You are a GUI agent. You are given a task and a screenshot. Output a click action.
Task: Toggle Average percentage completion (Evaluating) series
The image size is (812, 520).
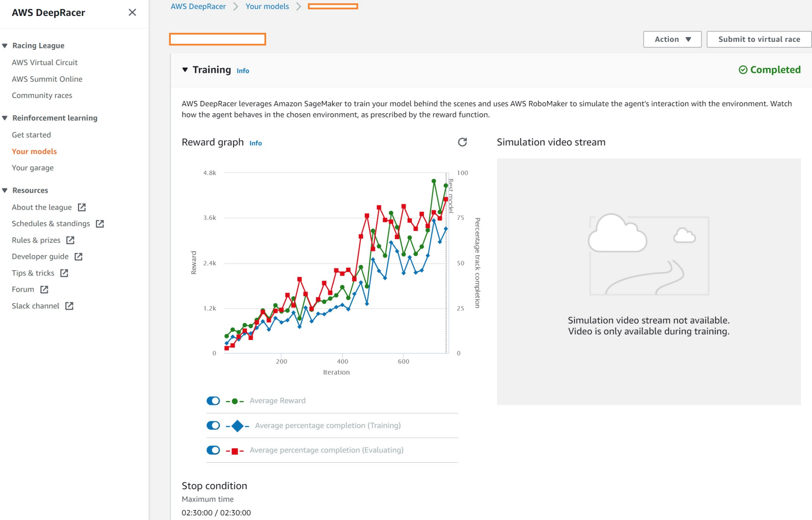(213, 450)
